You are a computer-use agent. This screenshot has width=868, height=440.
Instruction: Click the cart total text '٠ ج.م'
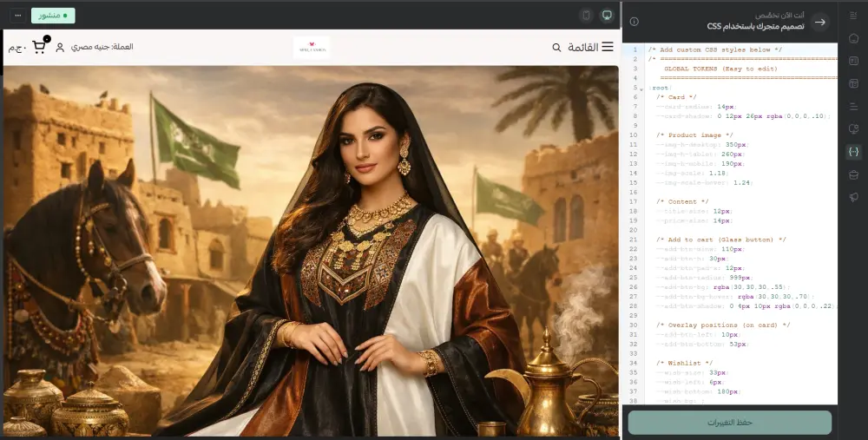(x=16, y=48)
